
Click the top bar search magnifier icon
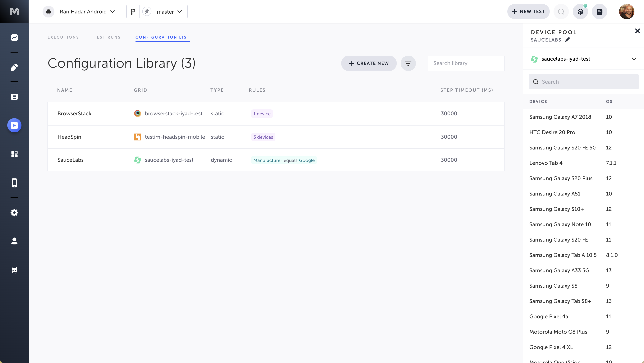click(x=561, y=12)
